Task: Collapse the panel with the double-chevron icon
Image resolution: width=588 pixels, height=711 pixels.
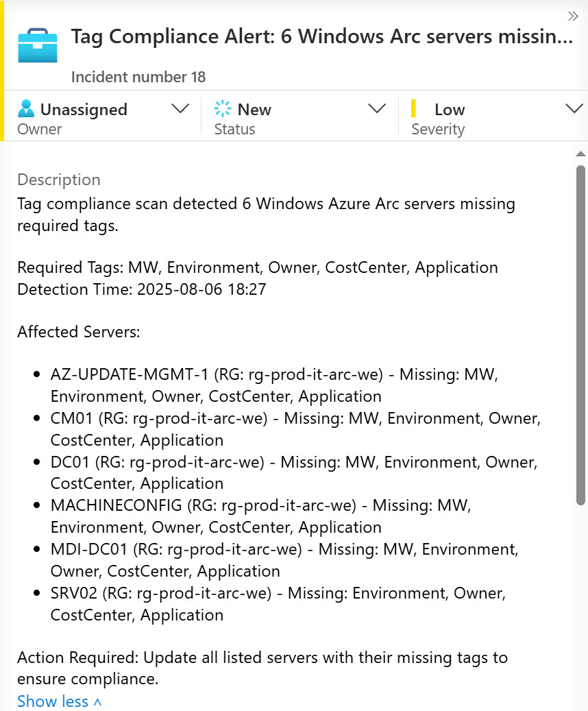Action: [574, 16]
